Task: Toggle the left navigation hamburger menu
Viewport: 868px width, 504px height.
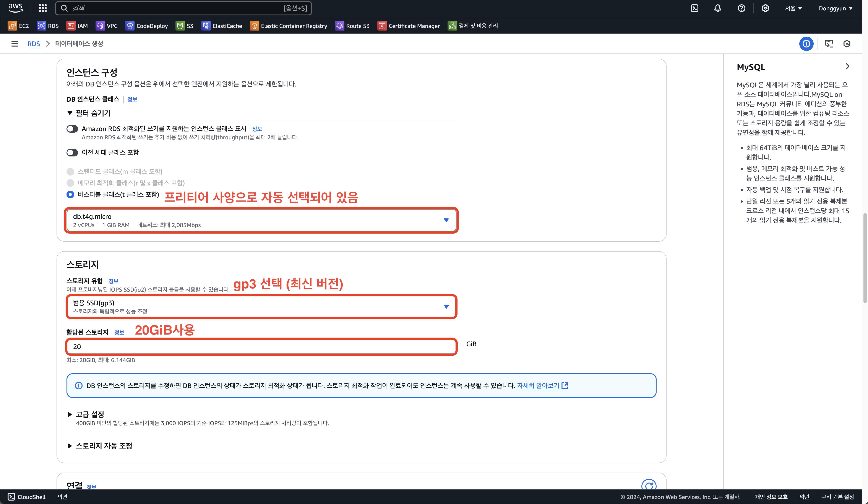Action: tap(15, 44)
